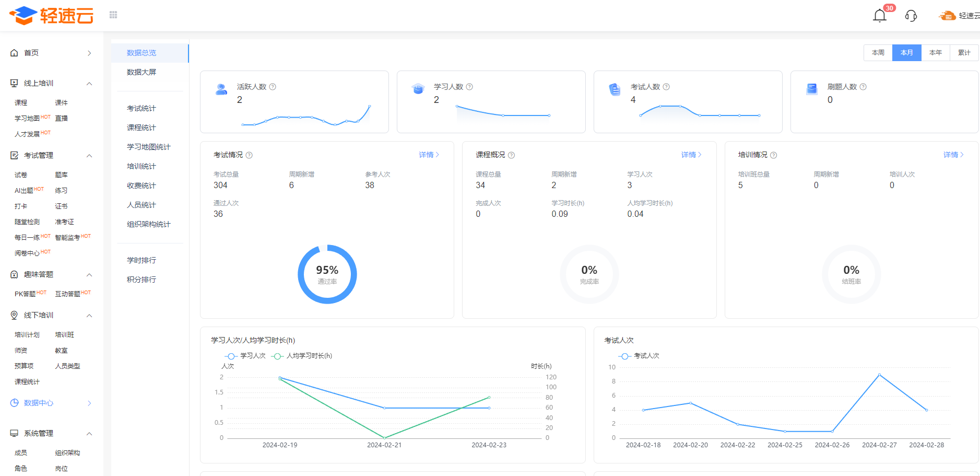
Task: Click the 轻速云 logo in header
Action: point(51,16)
